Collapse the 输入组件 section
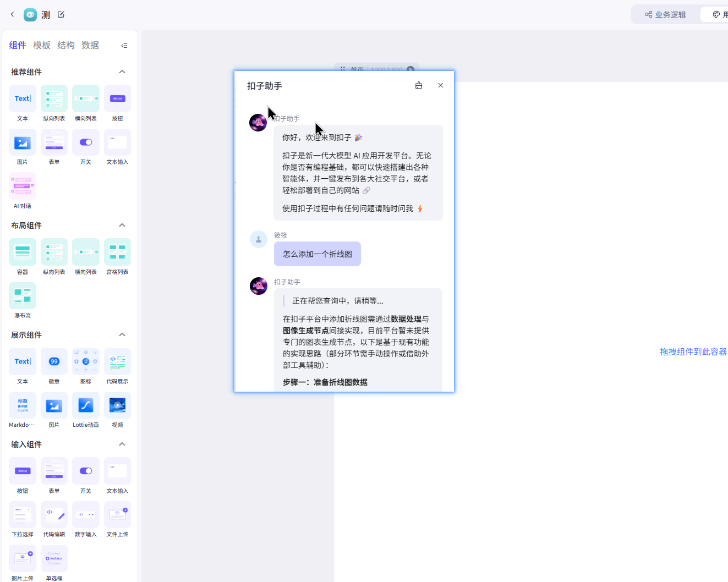The width and height of the screenshot is (728, 582). (122, 444)
